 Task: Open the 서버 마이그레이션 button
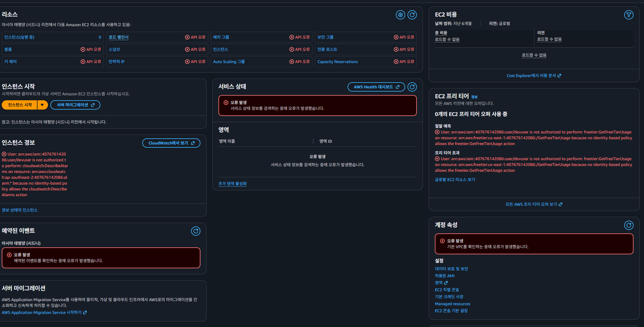75,105
